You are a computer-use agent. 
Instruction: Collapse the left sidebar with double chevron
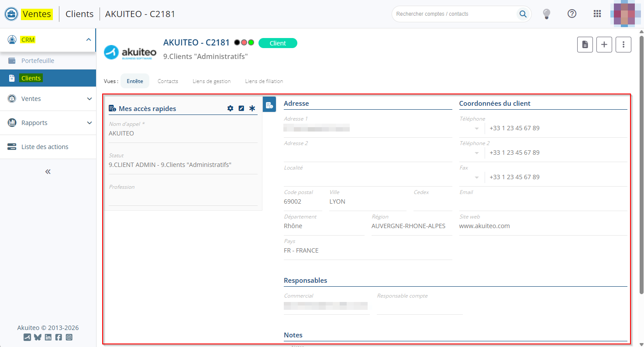point(48,172)
